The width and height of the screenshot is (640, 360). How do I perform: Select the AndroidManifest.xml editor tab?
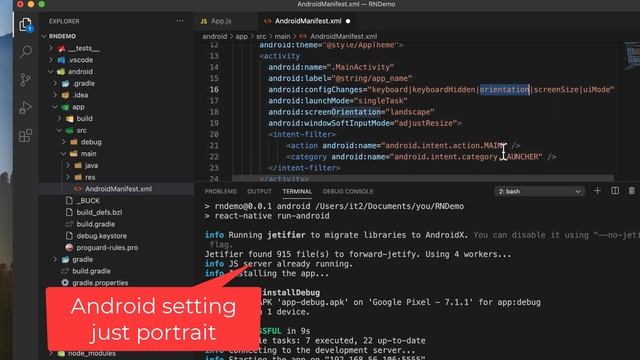point(308,21)
